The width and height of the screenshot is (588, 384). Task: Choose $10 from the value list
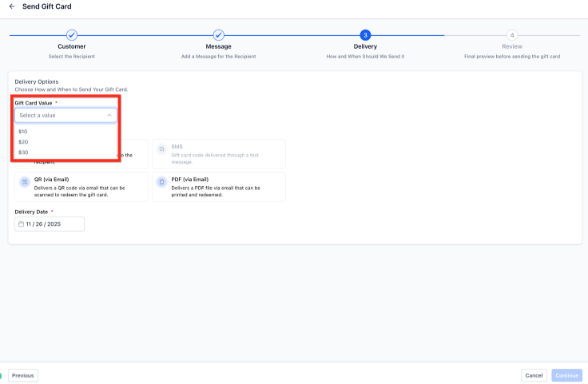23,131
